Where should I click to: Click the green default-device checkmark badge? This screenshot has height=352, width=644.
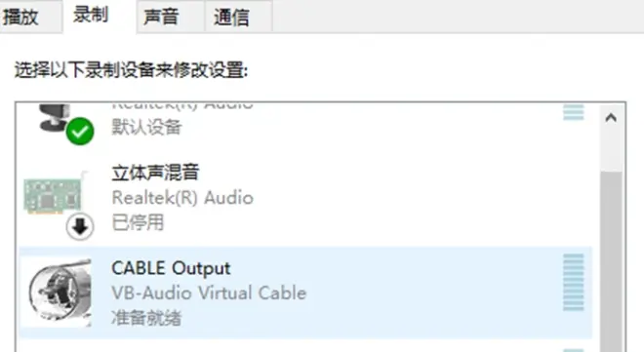[x=80, y=131]
